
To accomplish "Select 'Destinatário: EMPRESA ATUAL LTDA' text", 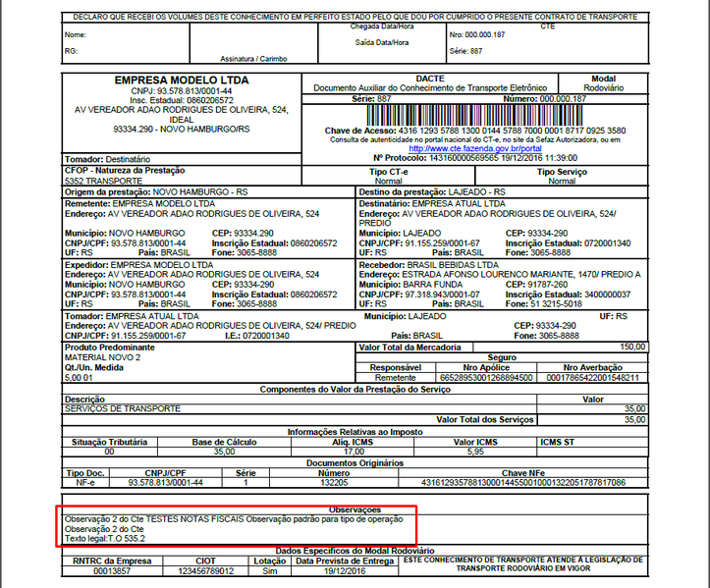I will [x=432, y=204].
